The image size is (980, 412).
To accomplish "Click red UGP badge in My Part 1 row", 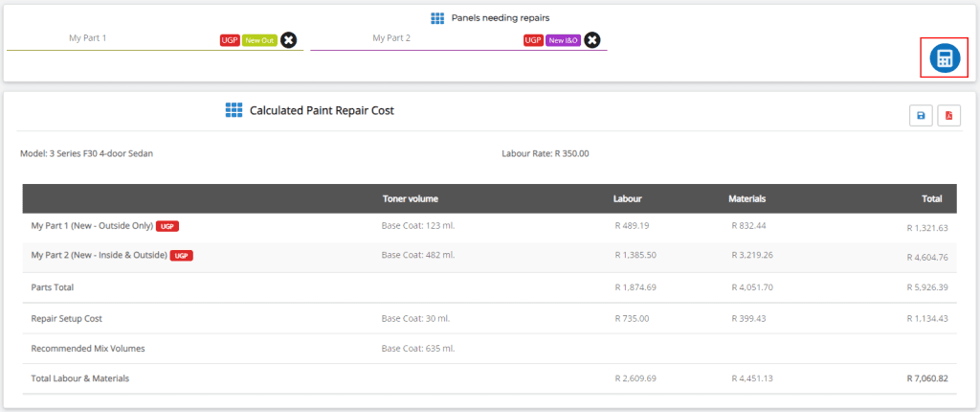I will pos(167,227).
